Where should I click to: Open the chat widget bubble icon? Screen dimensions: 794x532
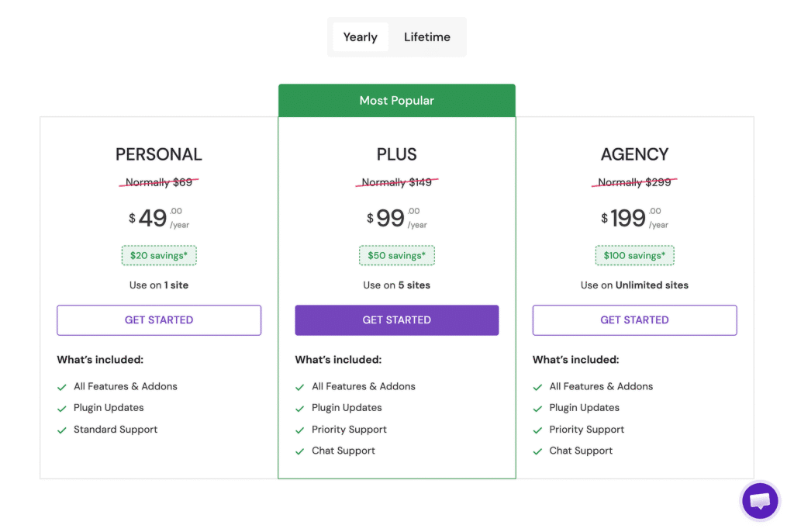point(760,500)
